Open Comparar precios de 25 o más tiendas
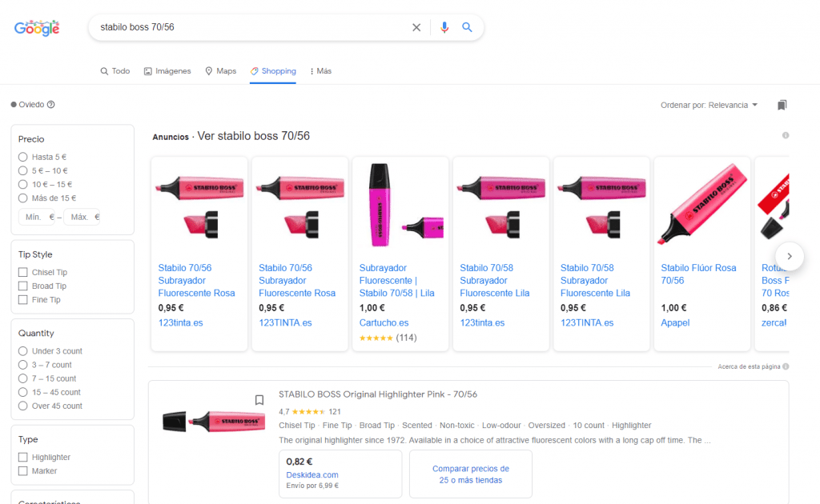820x504 pixels. [471, 474]
